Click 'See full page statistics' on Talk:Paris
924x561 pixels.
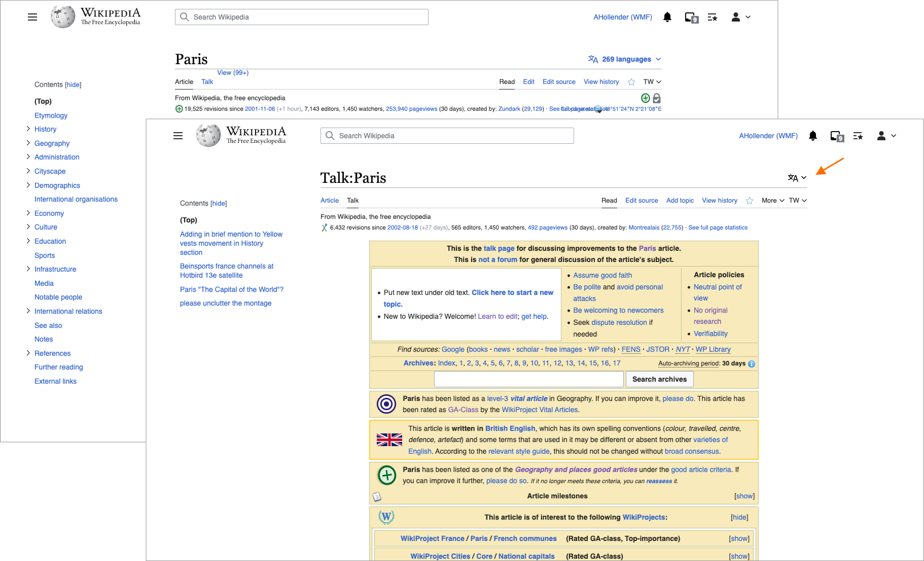tap(717, 228)
